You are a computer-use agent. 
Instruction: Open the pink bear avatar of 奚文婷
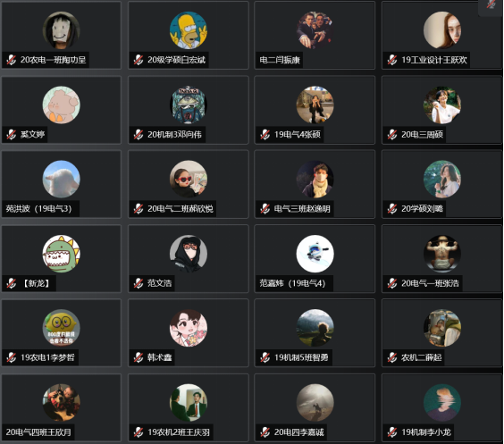point(62,105)
